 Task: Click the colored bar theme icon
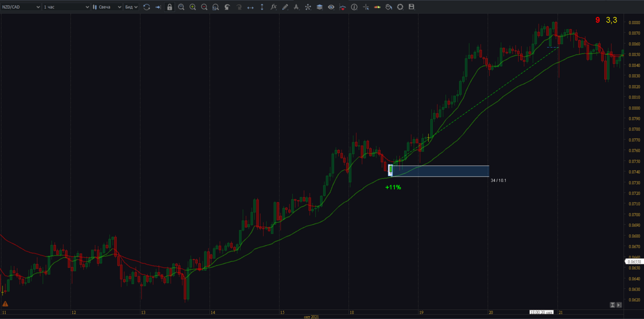tap(377, 7)
